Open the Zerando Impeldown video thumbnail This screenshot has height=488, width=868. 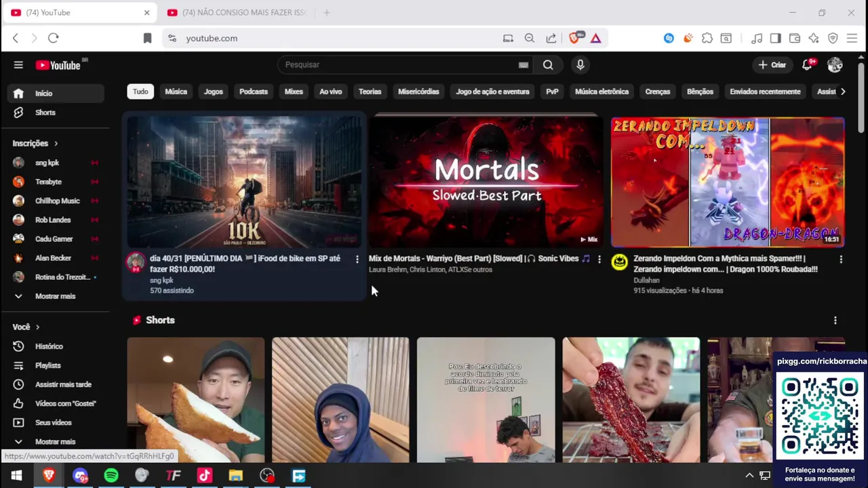pyautogui.click(x=728, y=182)
